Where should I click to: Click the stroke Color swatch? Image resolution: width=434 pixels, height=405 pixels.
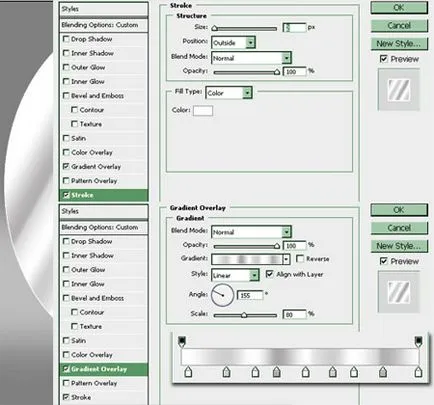click(203, 110)
